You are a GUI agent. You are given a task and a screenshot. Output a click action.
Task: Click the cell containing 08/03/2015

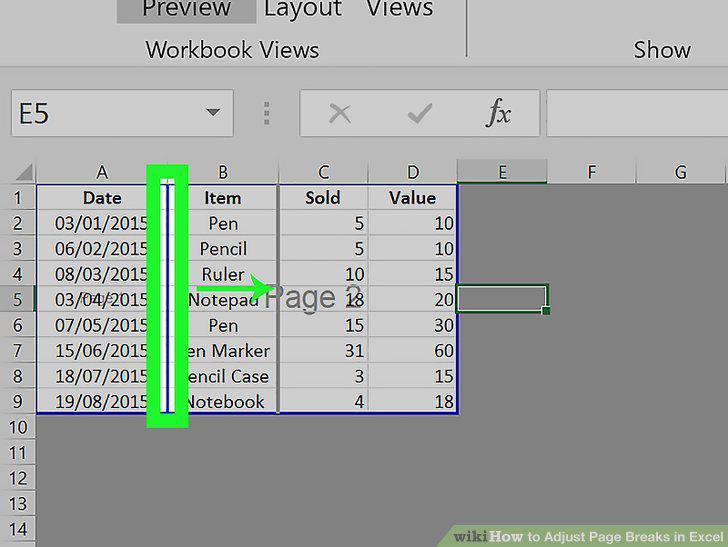point(102,274)
